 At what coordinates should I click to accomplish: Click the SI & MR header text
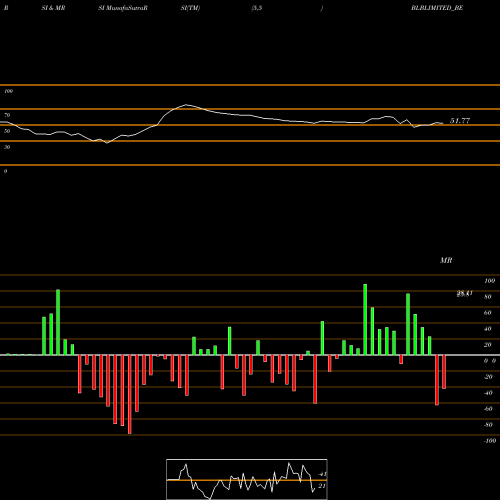tap(53, 8)
